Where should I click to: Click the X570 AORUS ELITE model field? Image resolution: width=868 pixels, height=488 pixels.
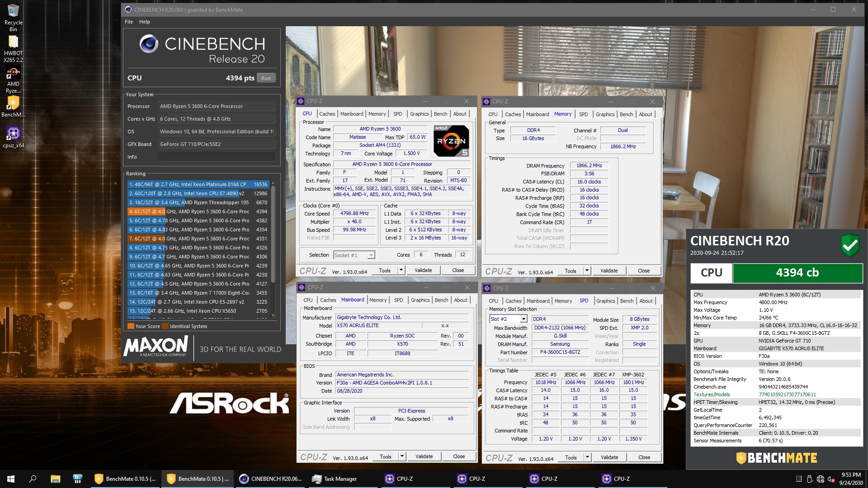point(377,325)
